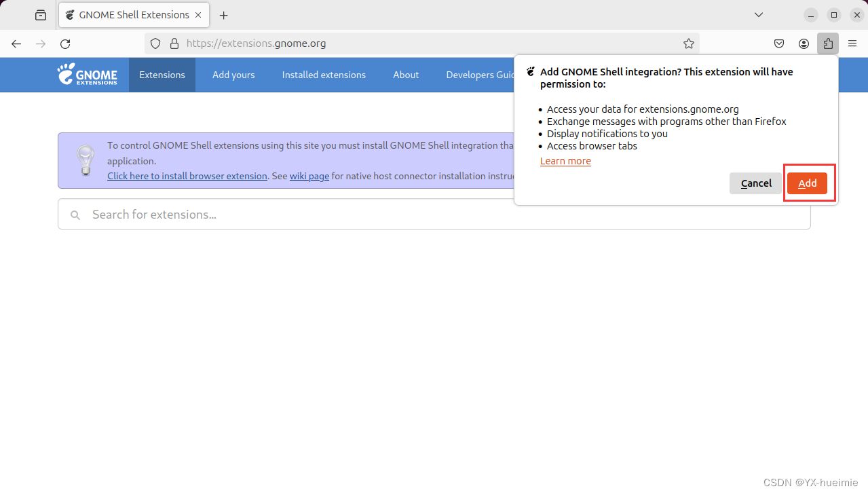Open the list all tabs chevron
The height and width of the screenshot is (493, 868).
coord(759,15)
